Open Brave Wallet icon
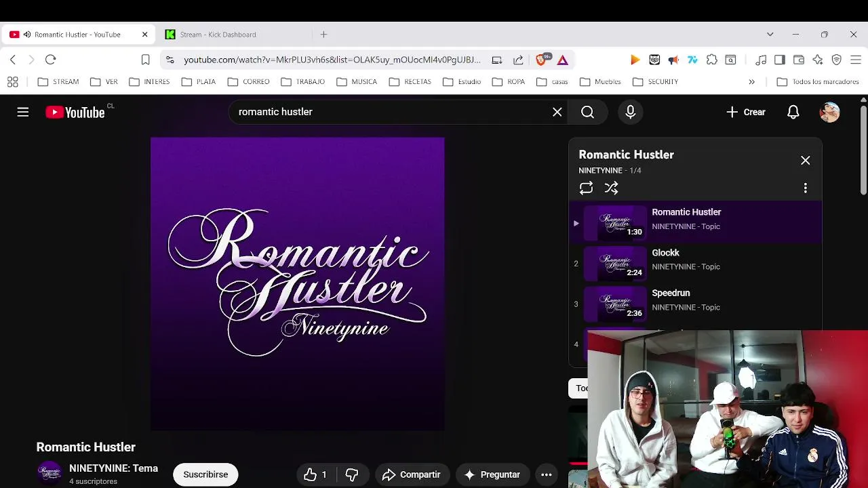868x488 pixels. pyautogui.click(x=799, y=60)
